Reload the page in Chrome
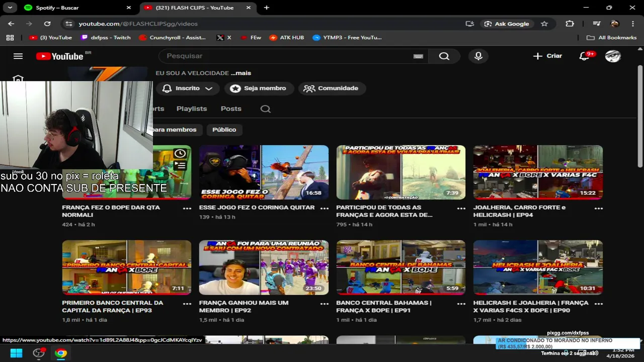 47,24
